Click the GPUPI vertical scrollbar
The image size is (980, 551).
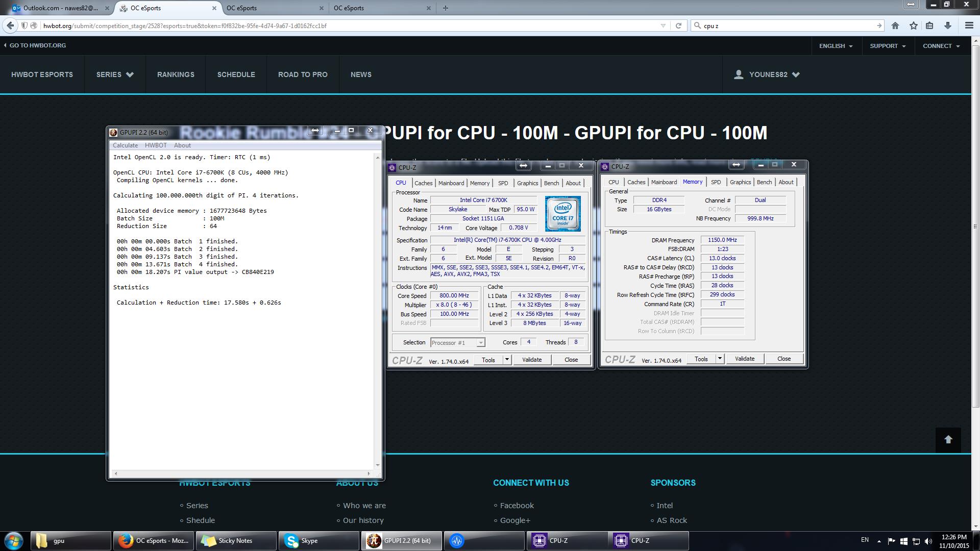[x=378, y=311]
